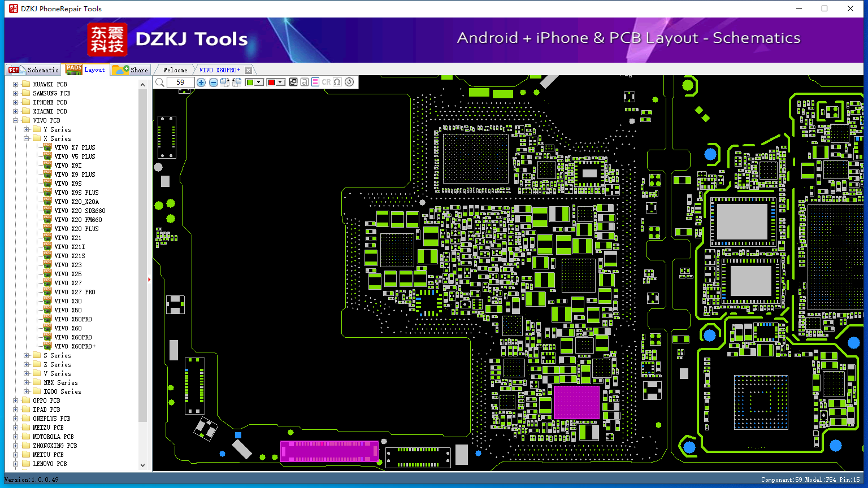Collapse the VIVO PCB folder
The image size is (868, 488).
pos(16,120)
